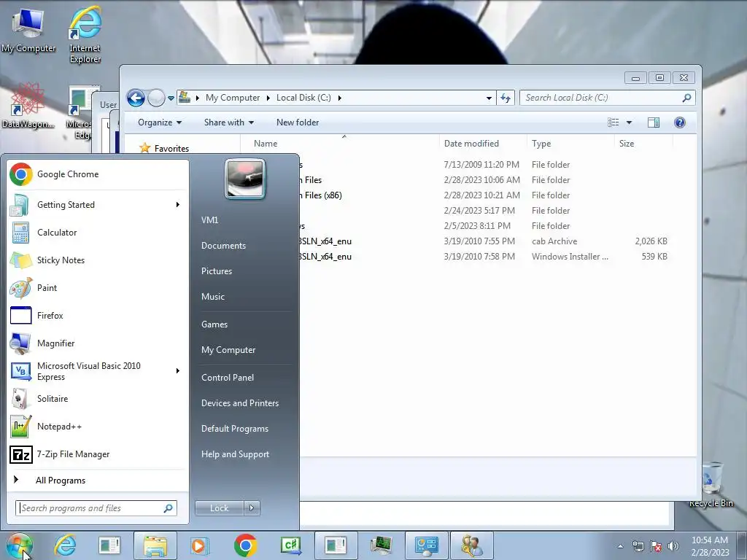Click Search Local Disk (C:) field
The width and height of the screenshot is (747, 560).
coord(608,98)
